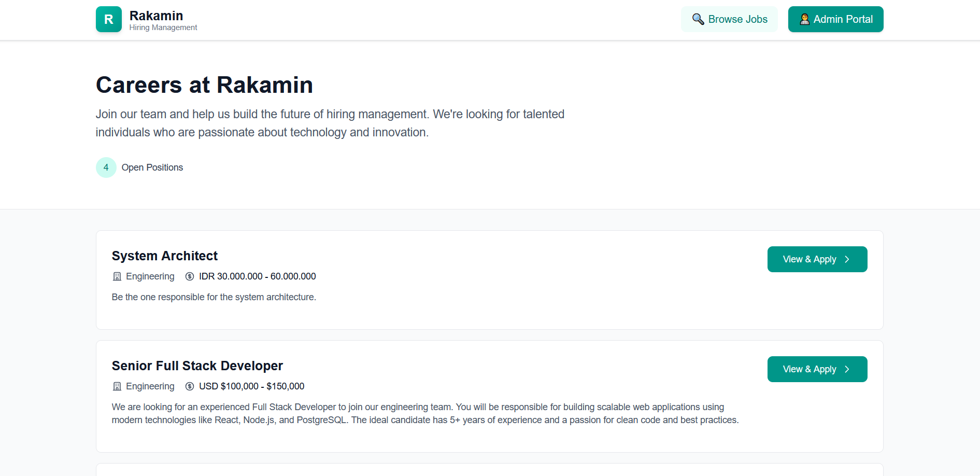This screenshot has height=476, width=980.
Task: Select the salary icon beside IDR 30.000.000
Action: (x=189, y=276)
